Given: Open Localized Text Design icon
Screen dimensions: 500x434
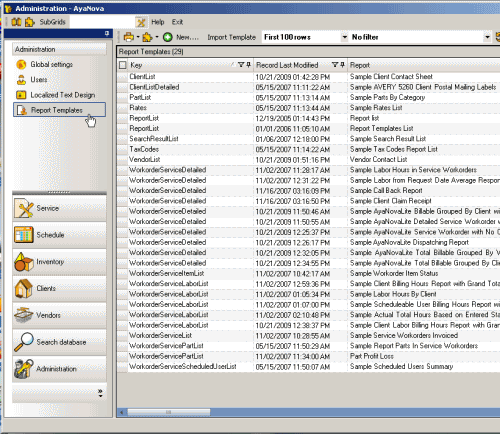Looking at the screenshot, I should 21,95.
